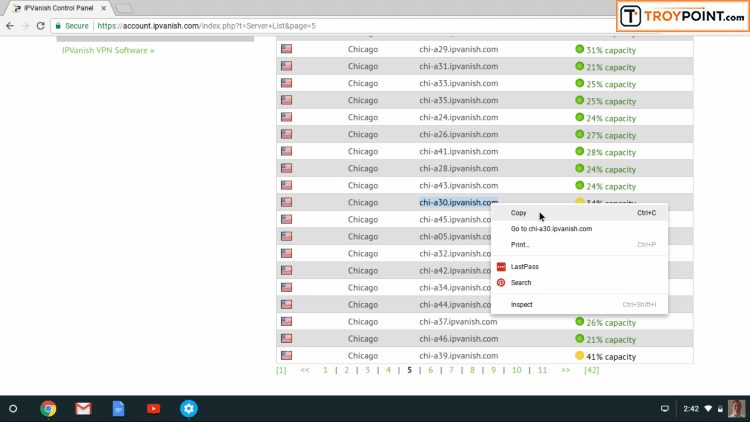Click the green status dot for 27% capacity
This screenshot has height=422, width=750.
[579, 134]
